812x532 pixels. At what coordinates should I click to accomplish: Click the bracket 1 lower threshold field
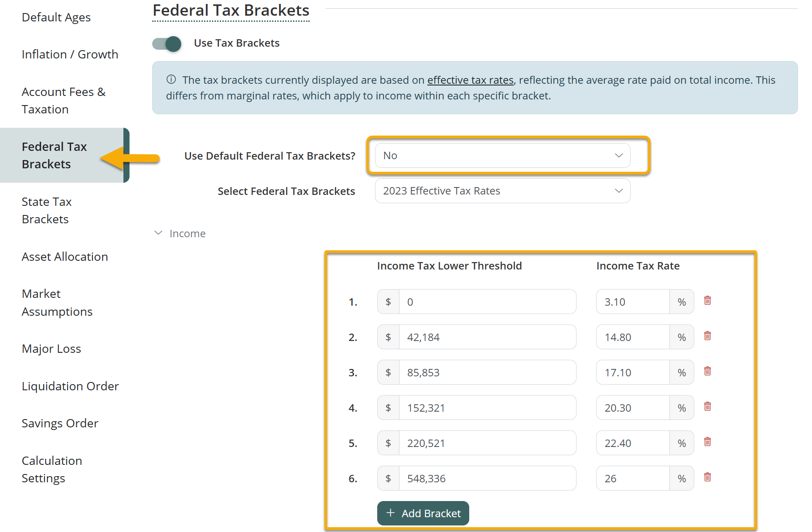(487, 302)
